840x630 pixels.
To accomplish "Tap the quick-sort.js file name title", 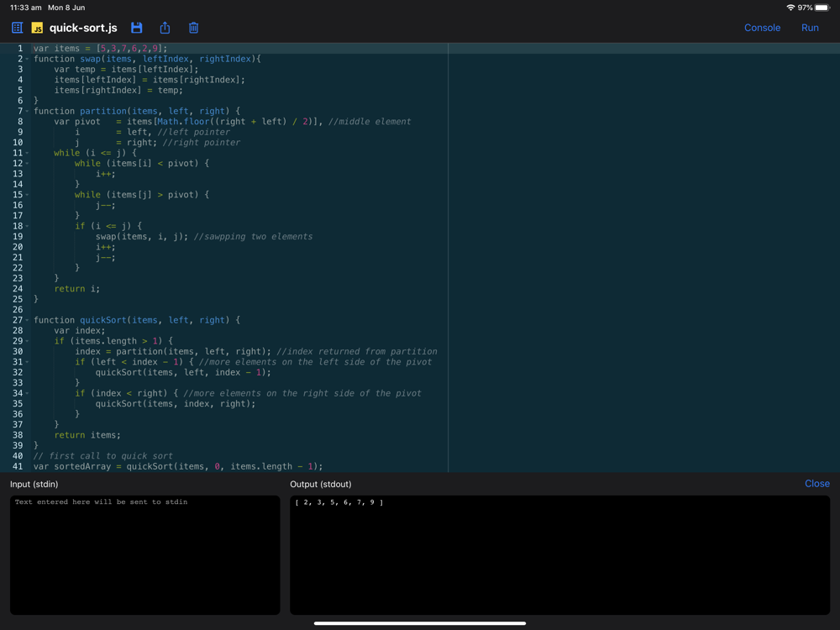I will point(83,28).
